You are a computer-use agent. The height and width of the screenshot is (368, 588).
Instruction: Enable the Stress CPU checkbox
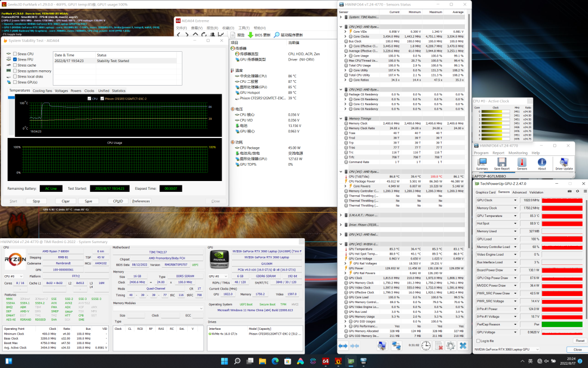click(x=15, y=55)
